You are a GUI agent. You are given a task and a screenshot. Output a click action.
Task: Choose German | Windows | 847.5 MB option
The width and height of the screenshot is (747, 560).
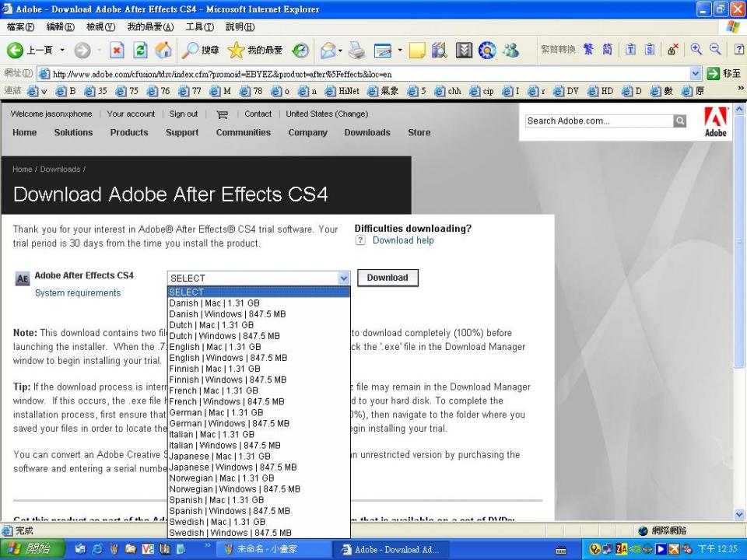point(258,423)
